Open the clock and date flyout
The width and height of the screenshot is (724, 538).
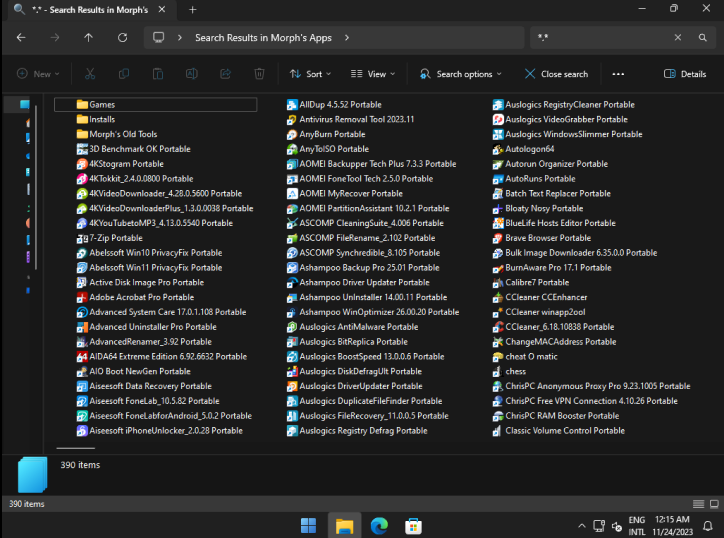672,526
